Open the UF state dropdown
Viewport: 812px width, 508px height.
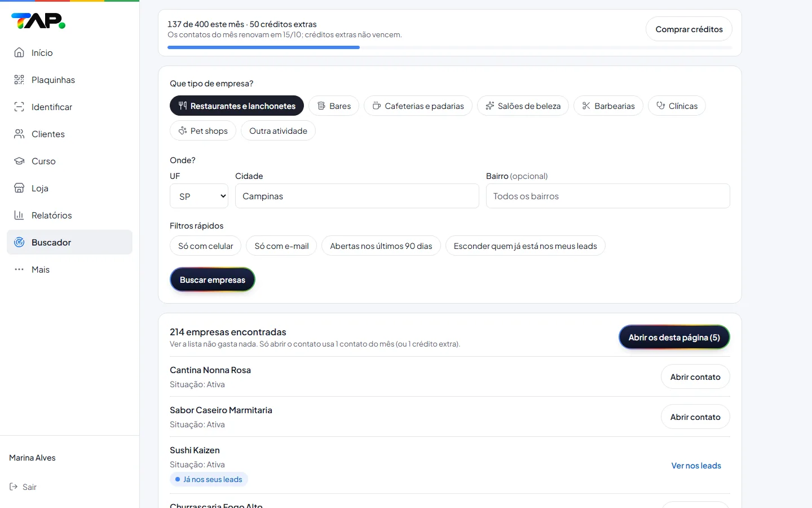(x=199, y=196)
